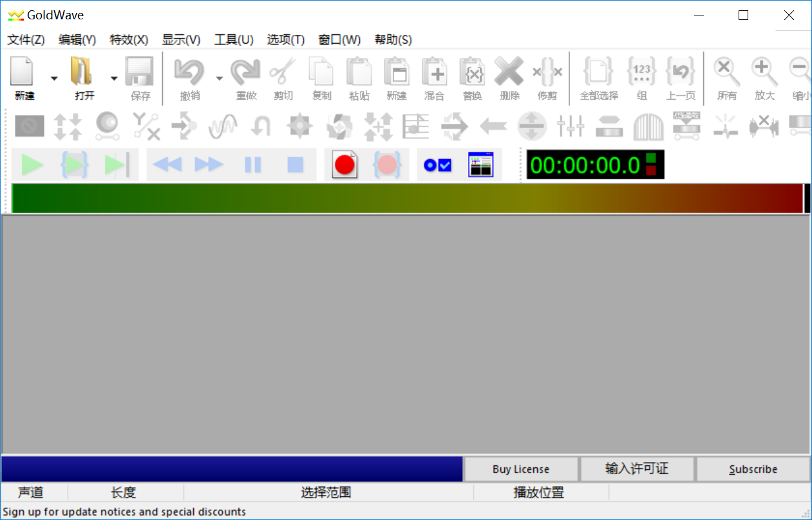Click the Y with X effect icon
812x520 pixels.
pos(146,126)
